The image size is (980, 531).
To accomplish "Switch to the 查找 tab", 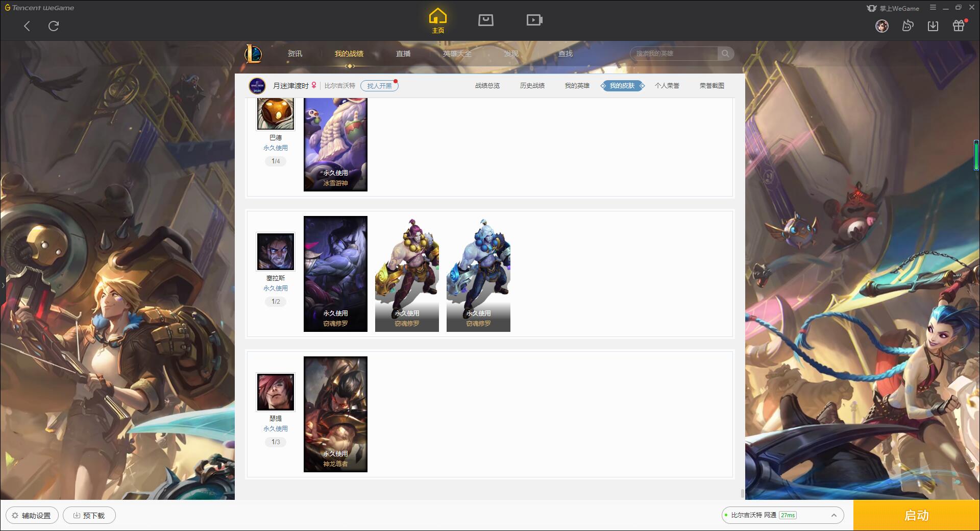I will tap(565, 54).
